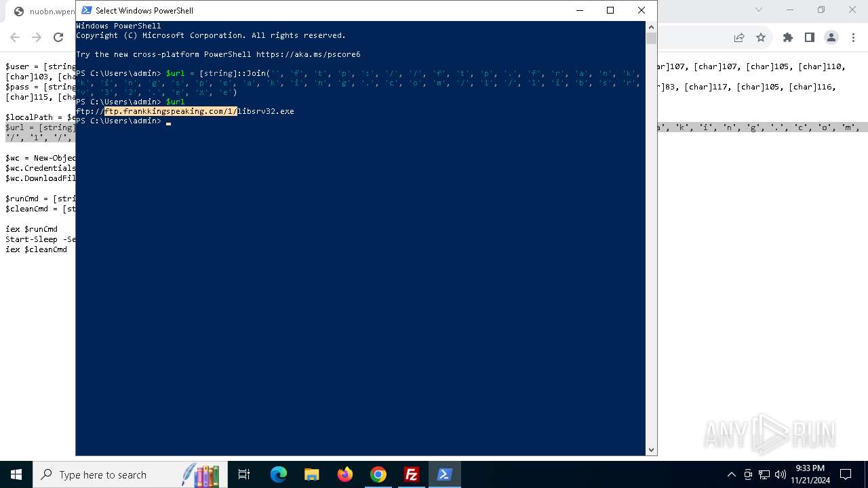
Task: Launch Microsoft Edge from the taskbar
Action: (x=279, y=474)
